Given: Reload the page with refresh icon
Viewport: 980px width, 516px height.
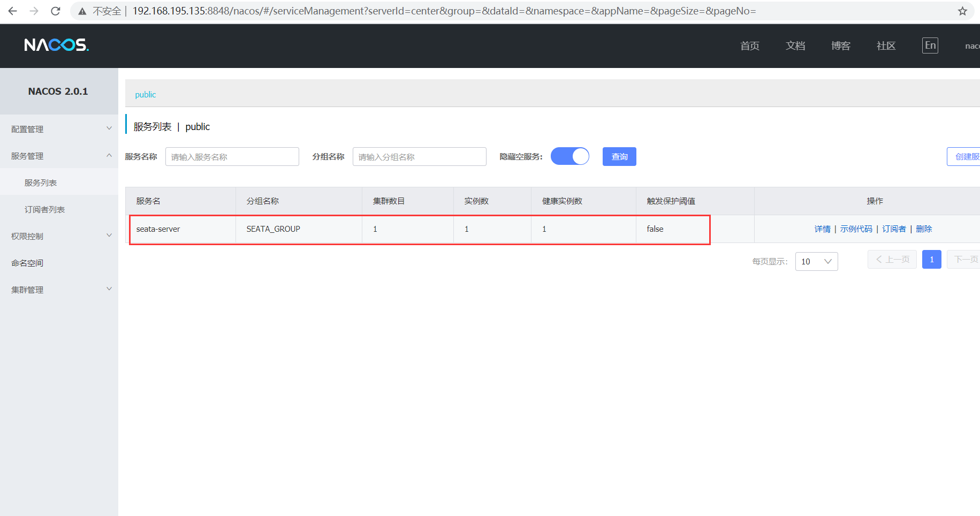Looking at the screenshot, I should (x=56, y=11).
